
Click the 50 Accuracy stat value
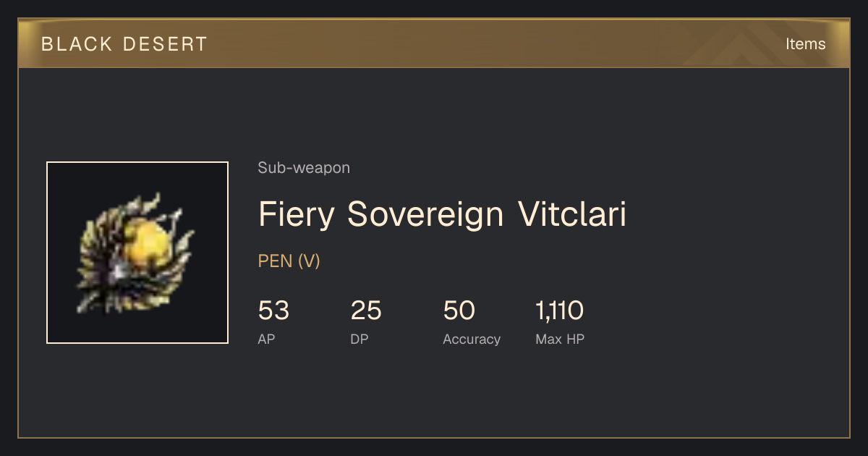[x=459, y=311]
